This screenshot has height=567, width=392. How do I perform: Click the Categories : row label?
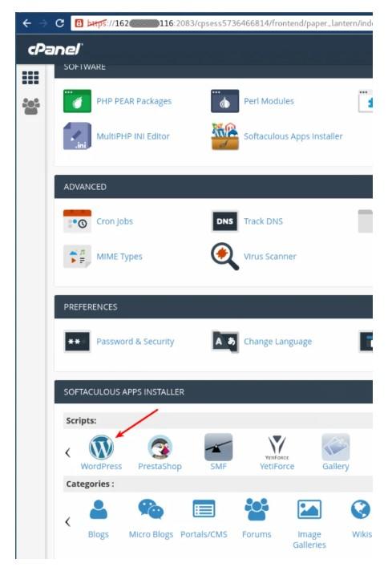click(x=90, y=484)
